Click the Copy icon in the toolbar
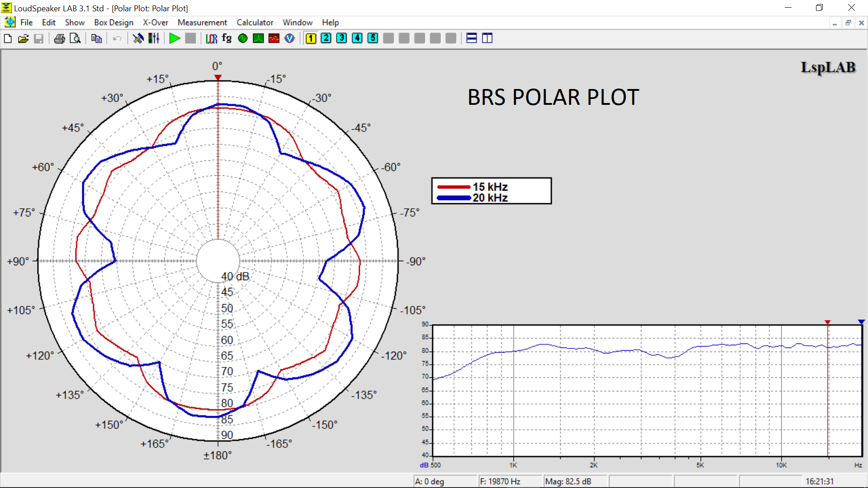The height and width of the screenshot is (488, 868). coord(96,38)
